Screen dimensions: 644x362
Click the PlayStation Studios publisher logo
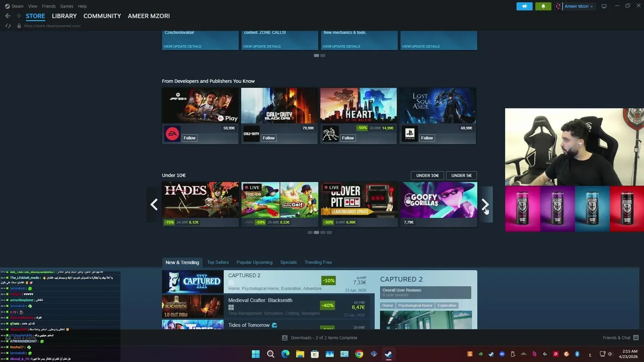[x=410, y=134]
